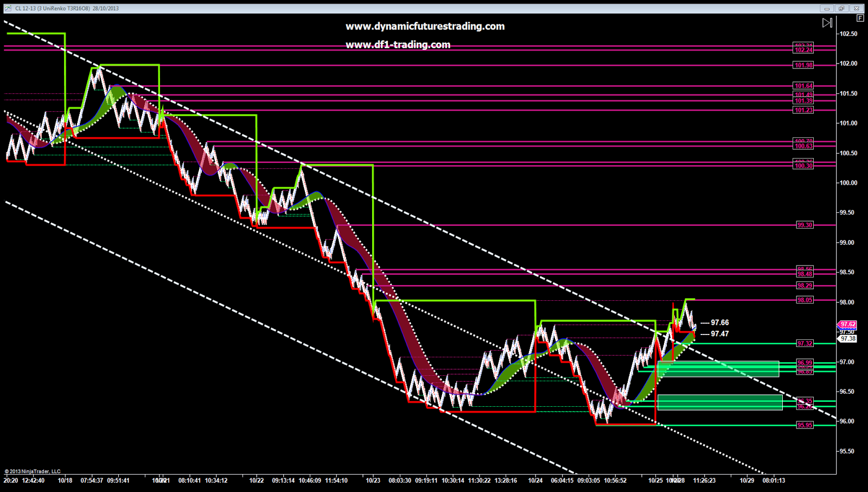Click the www.dynamicfuturestrading.com text
The height and width of the screenshot is (492, 868).
coord(425,26)
